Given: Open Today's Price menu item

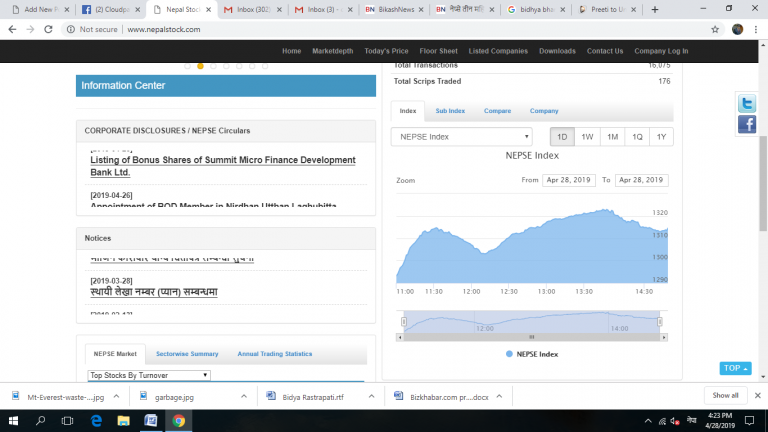Looking at the screenshot, I should pyautogui.click(x=386, y=51).
